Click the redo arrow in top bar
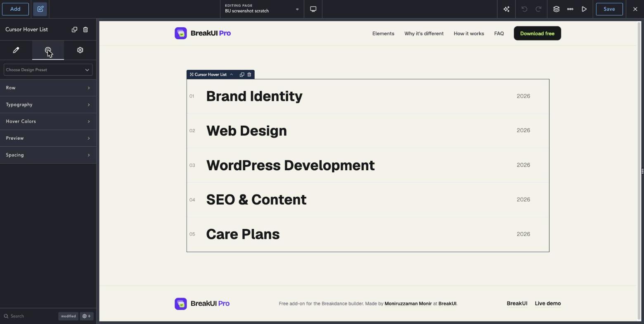 pos(538,9)
